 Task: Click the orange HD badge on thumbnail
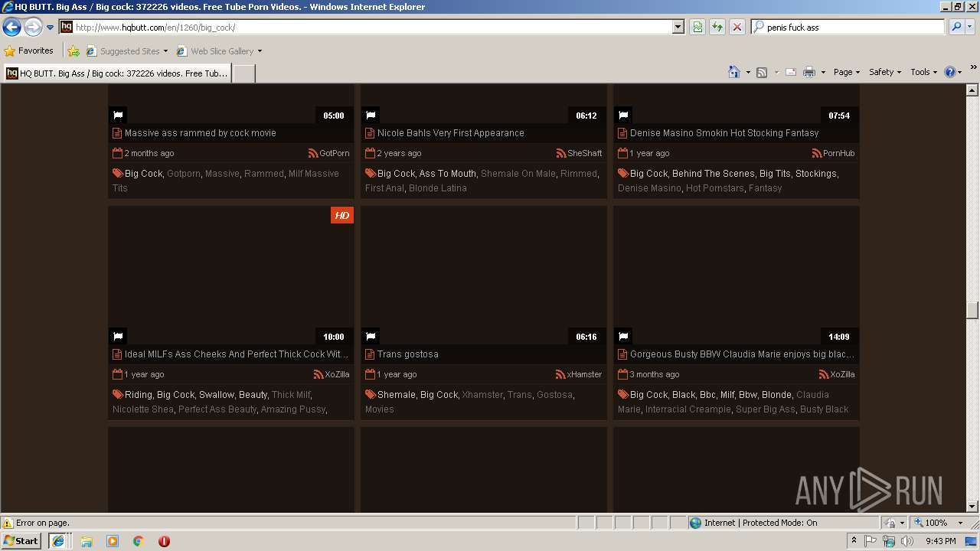click(342, 215)
